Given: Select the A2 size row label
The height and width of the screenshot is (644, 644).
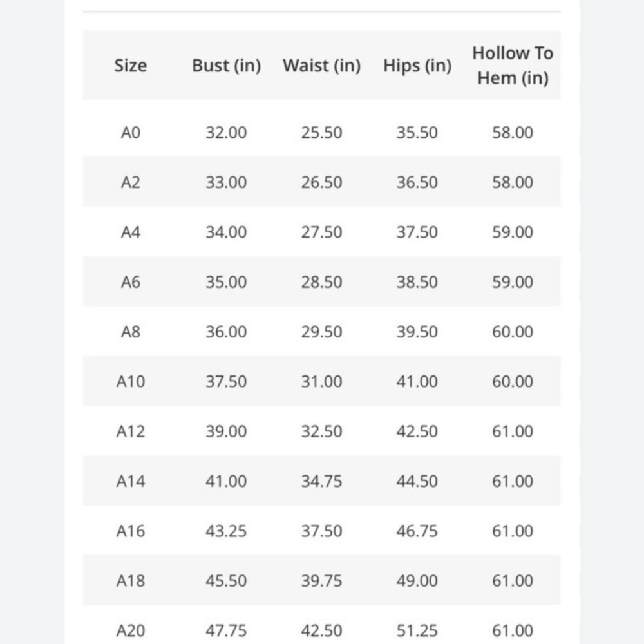Looking at the screenshot, I should (x=131, y=182).
